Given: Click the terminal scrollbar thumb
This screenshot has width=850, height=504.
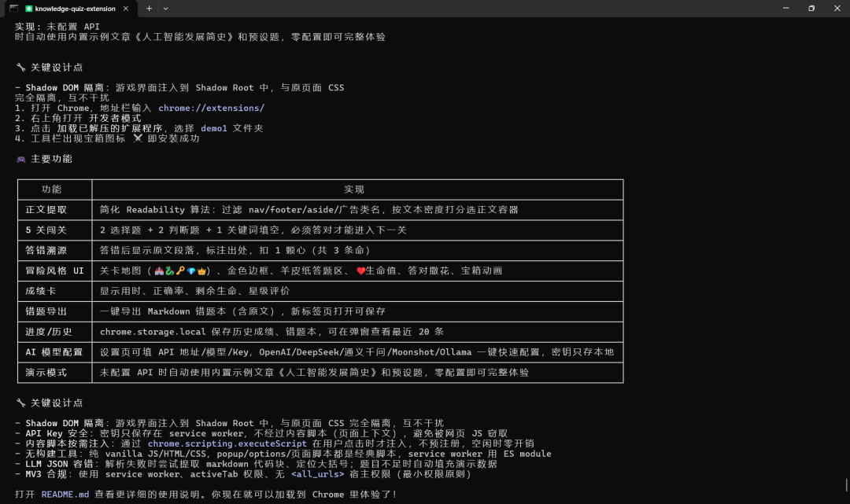Looking at the screenshot, I should tap(846, 484).
